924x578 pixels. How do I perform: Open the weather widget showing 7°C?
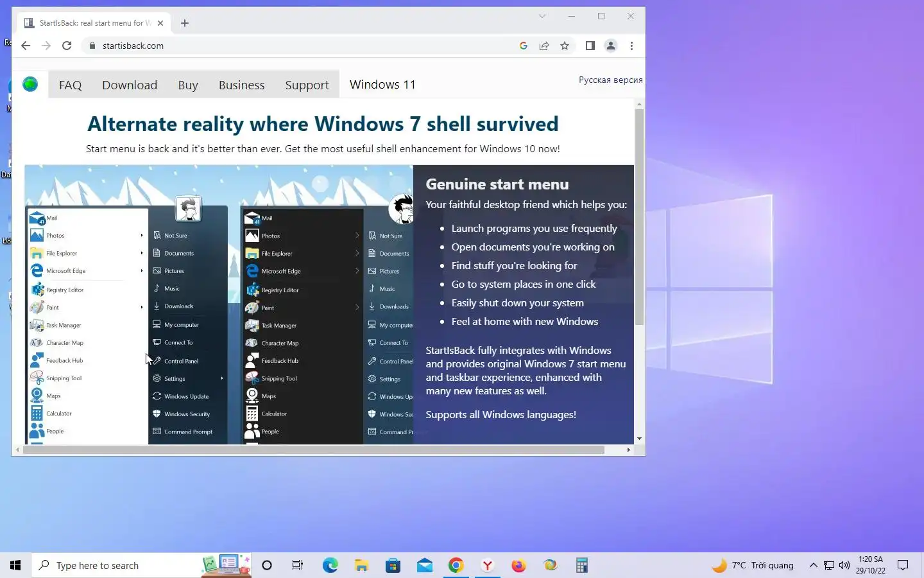click(753, 565)
